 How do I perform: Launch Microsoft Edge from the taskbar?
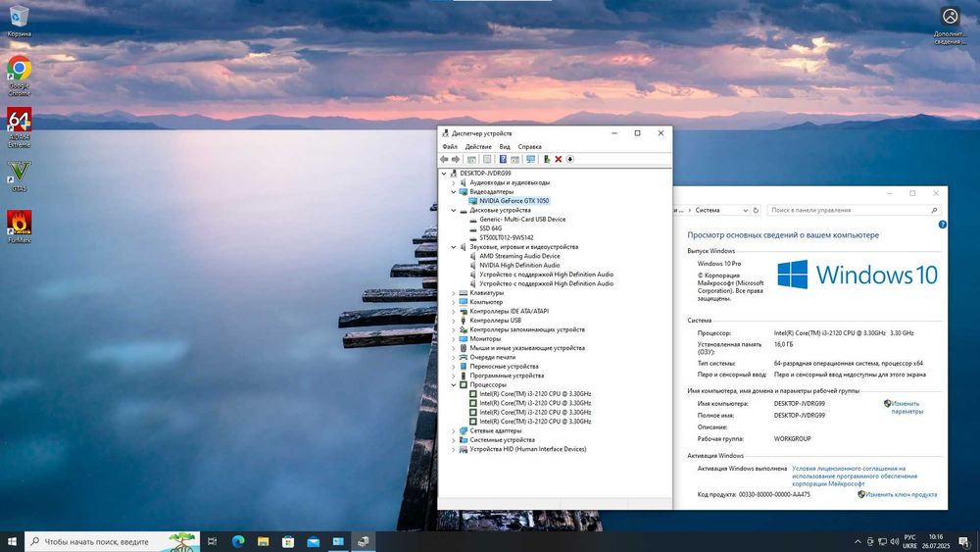coord(238,541)
